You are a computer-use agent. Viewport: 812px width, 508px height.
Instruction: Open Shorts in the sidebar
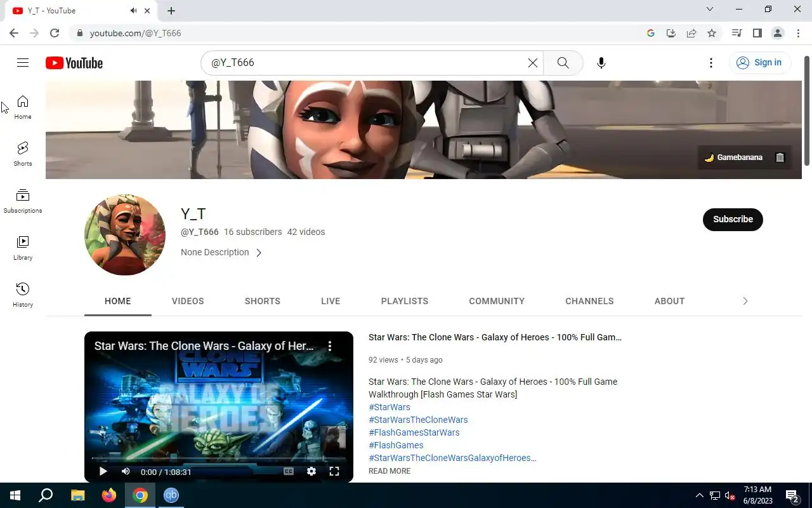(x=23, y=154)
